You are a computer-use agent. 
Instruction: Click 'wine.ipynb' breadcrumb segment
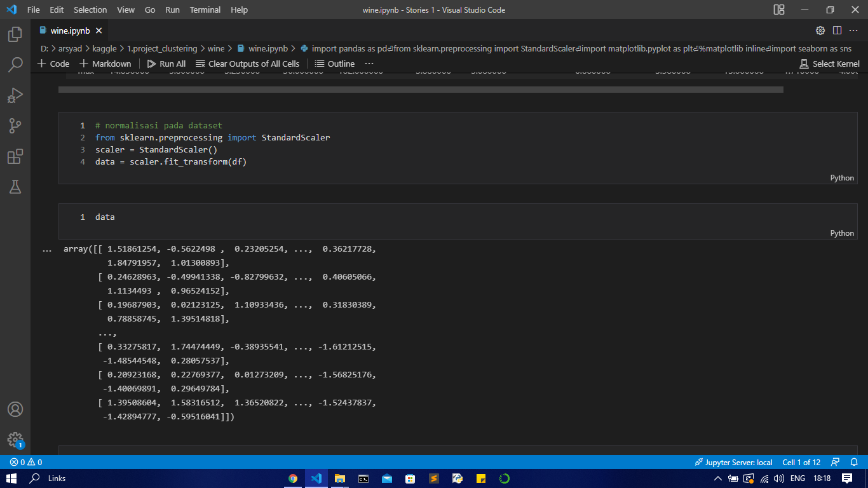click(262, 48)
